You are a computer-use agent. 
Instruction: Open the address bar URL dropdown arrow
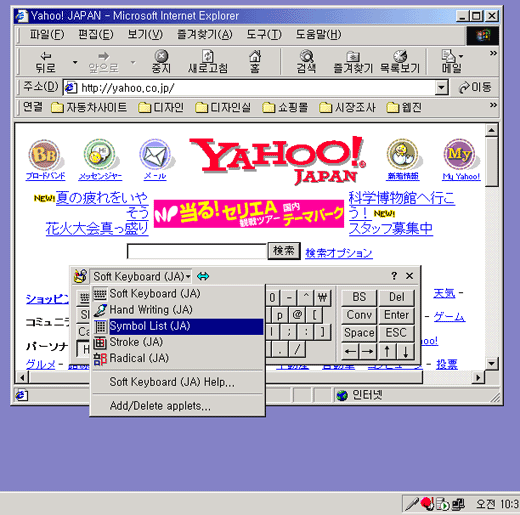click(441, 88)
